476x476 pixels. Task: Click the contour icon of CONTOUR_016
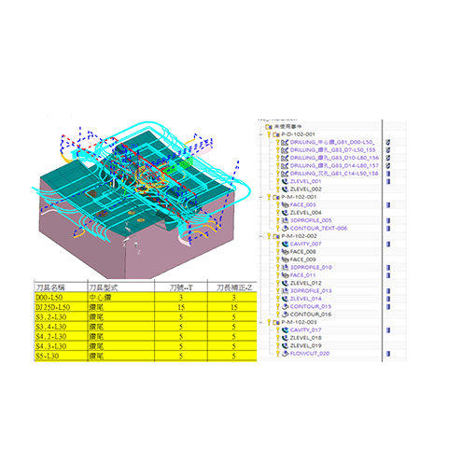pyautogui.click(x=285, y=315)
